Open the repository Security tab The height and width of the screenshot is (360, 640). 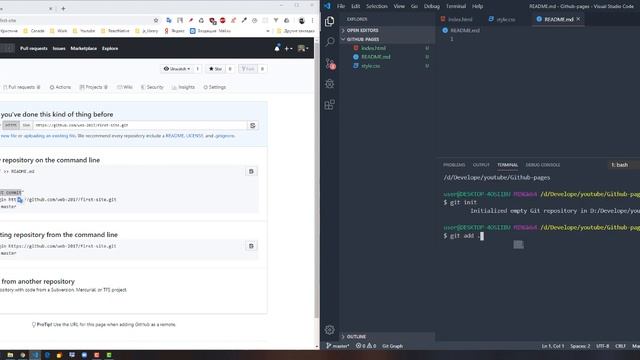click(152, 87)
